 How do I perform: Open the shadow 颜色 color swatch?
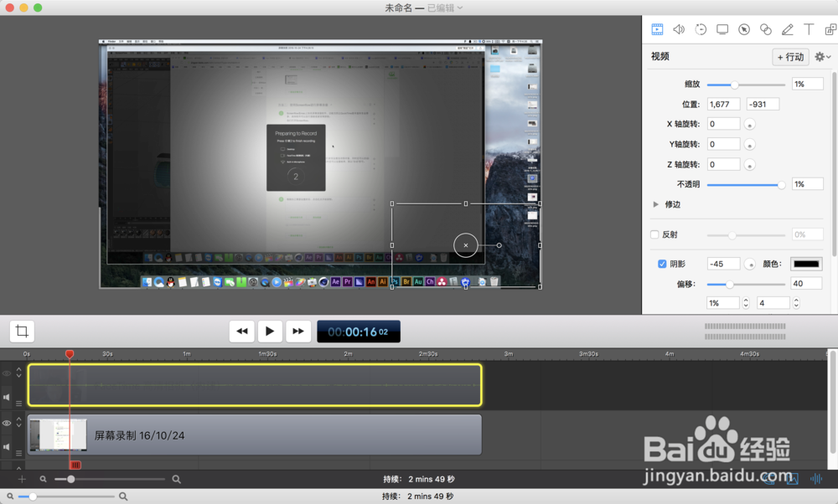(x=806, y=264)
